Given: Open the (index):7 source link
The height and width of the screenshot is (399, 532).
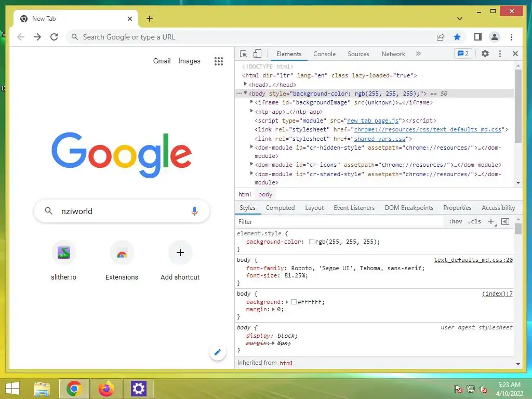Looking at the screenshot, I should click(497, 294).
